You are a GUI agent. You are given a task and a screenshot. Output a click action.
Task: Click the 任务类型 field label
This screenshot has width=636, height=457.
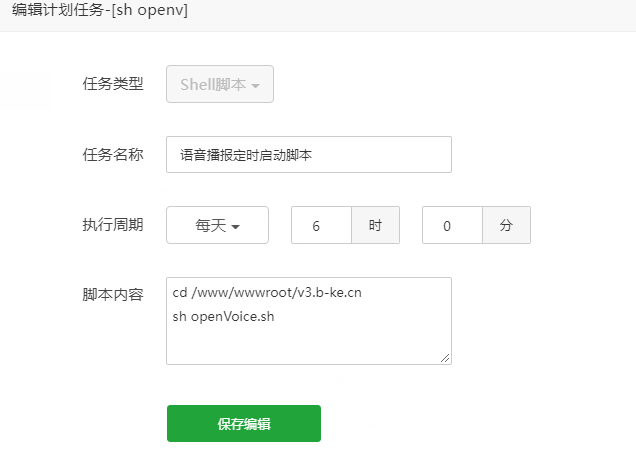pyautogui.click(x=113, y=84)
